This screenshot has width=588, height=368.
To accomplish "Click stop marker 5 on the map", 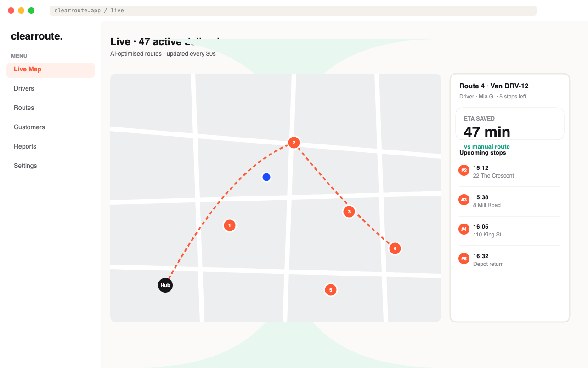I will tap(331, 290).
